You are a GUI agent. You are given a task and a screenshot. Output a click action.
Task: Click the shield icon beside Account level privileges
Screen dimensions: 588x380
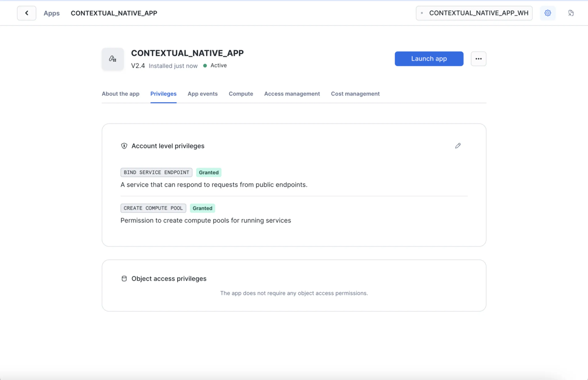pyautogui.click(x=124, y=146)
